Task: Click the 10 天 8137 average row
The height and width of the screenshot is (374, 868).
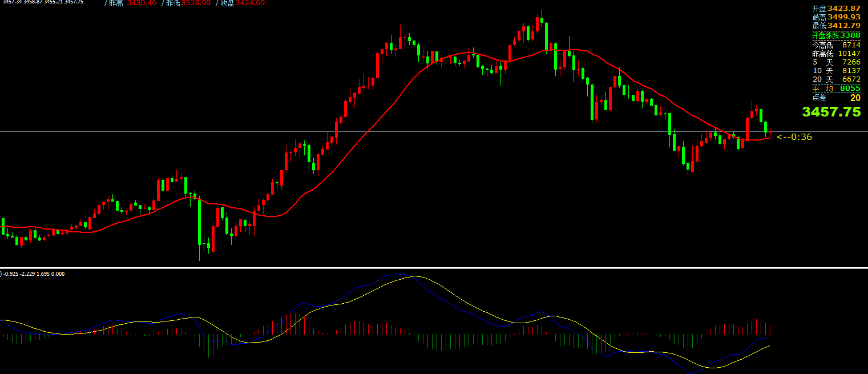Action: click(835, 71)
